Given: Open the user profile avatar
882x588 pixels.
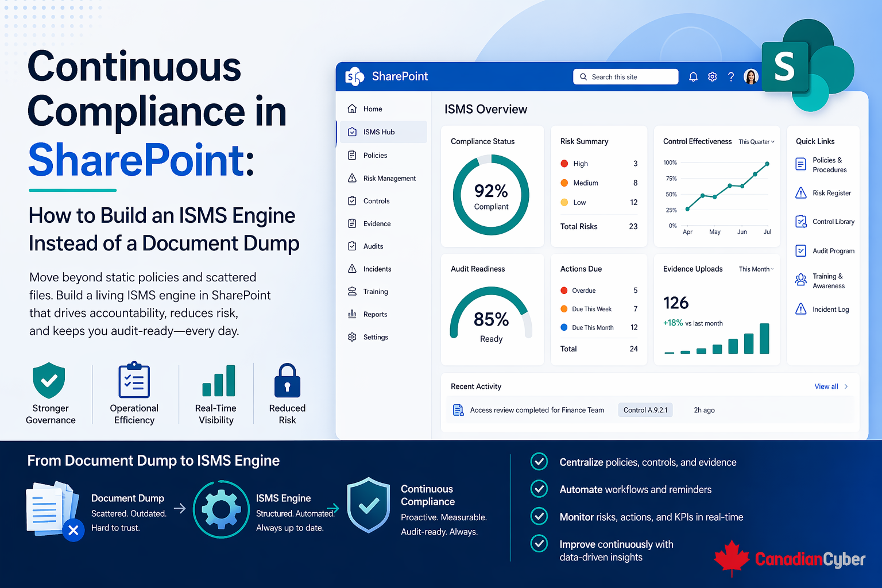Looking at the screenshot, I should tap(751, 77).
